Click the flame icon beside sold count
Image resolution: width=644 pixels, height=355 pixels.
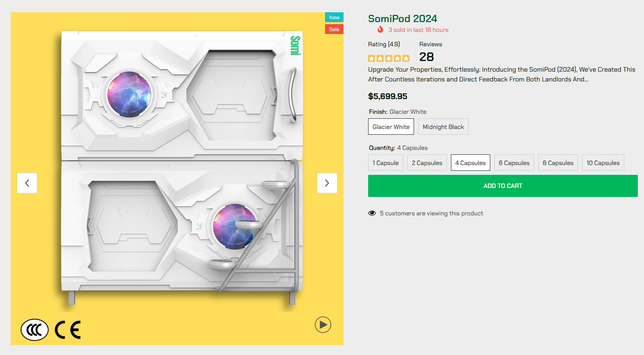380,29
